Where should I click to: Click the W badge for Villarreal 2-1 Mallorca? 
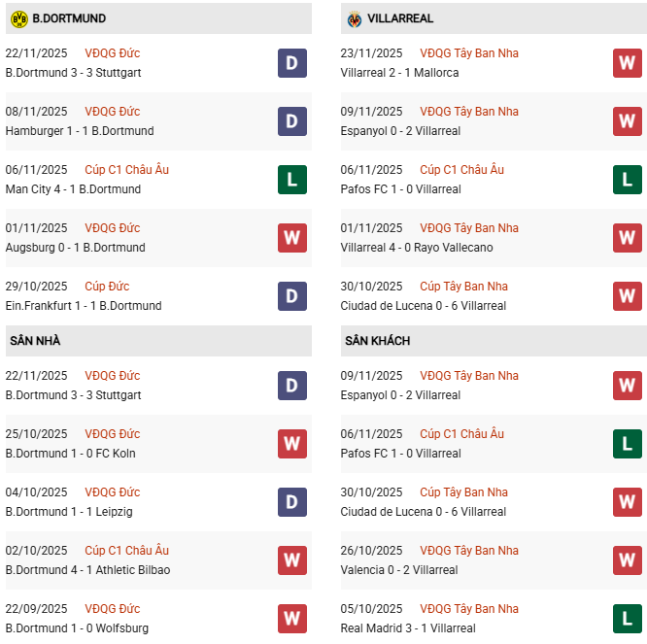(628, 63)
